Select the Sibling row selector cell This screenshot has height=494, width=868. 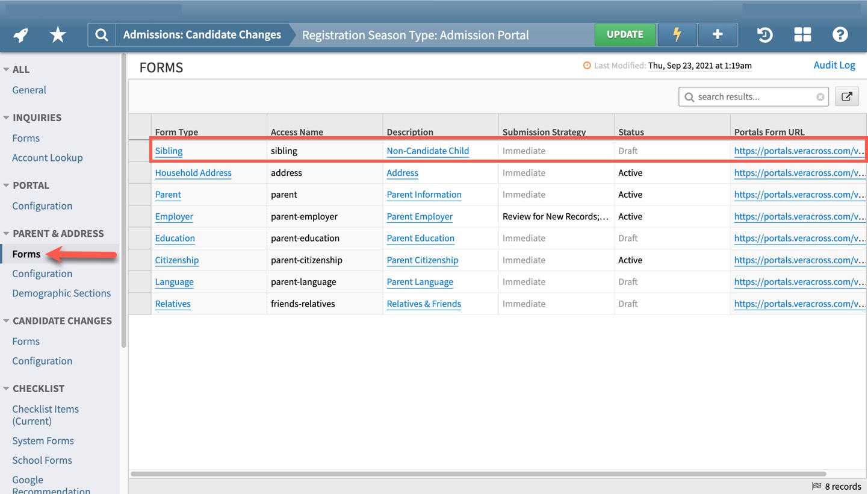tap(140, 151)
